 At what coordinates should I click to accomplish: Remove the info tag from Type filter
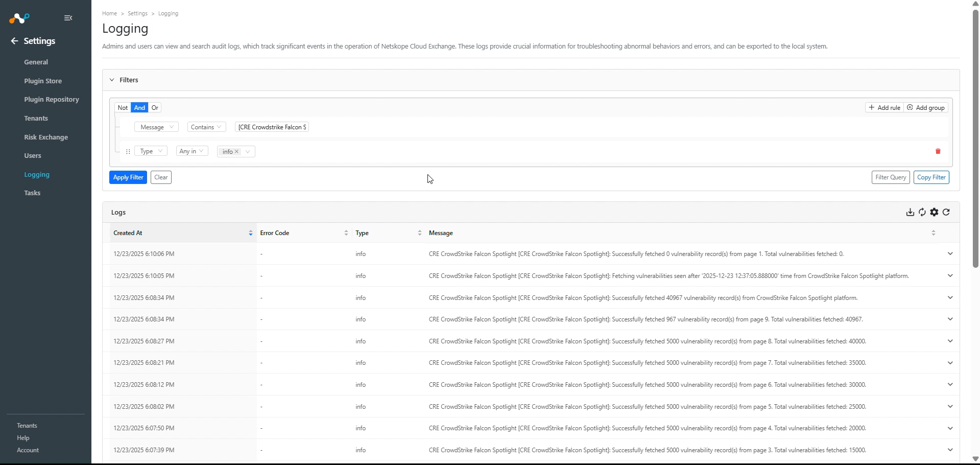pyautogui.click(x=237, y=152)
